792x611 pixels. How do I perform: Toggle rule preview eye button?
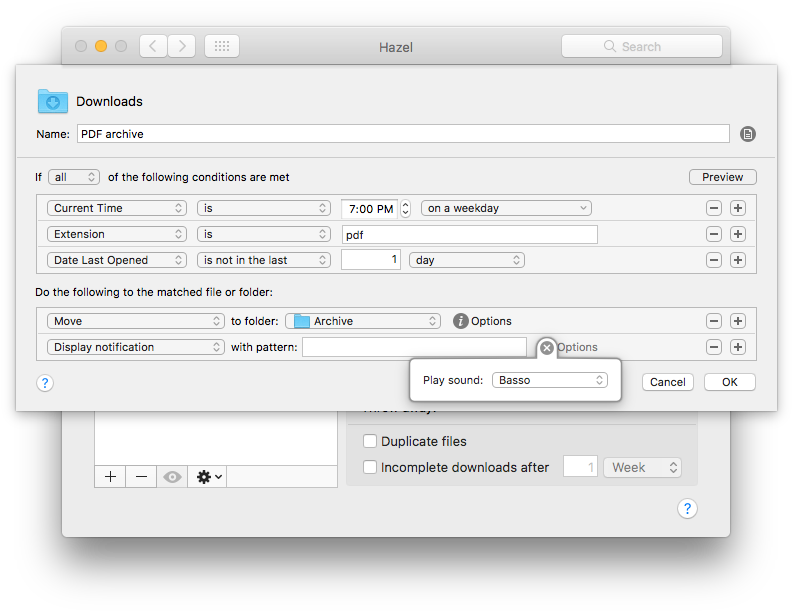point(173,477)
